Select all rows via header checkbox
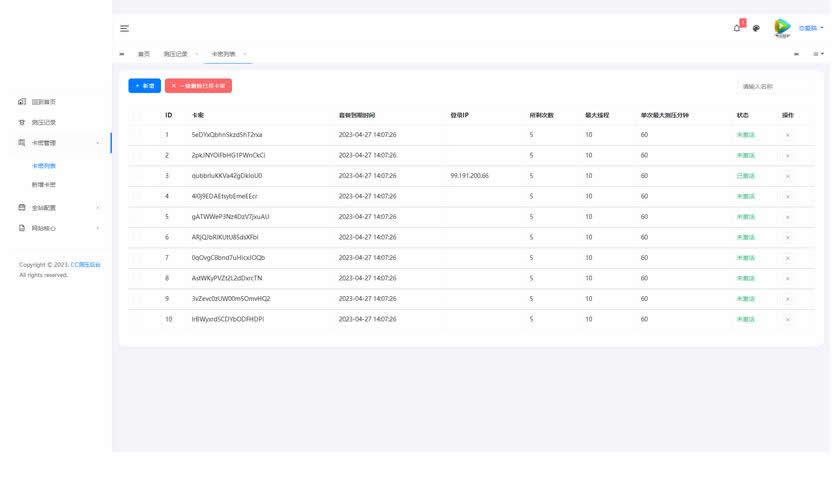This screenshot has height=488, width=835. coord(137,115)
